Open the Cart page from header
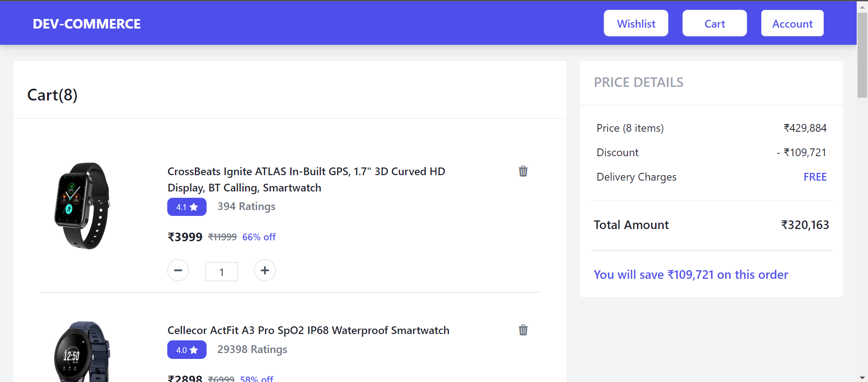868x382 pixels. (715, 23)
